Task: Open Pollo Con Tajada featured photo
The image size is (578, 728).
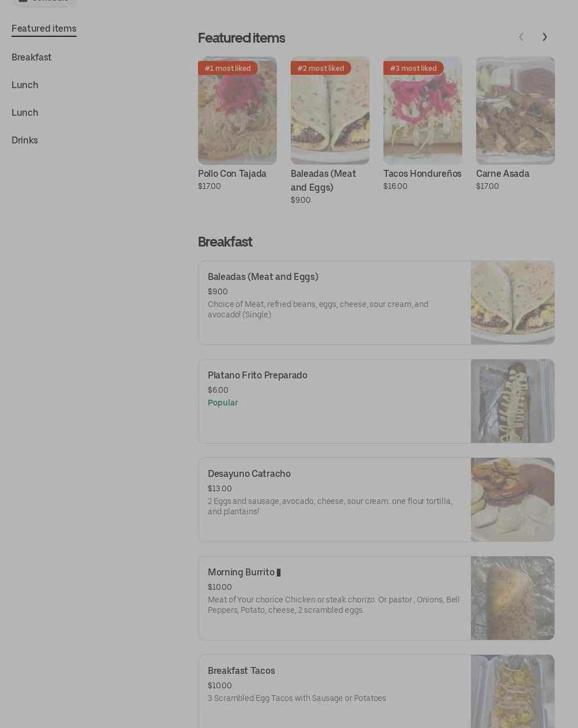Action: pyautogui.click(x=237, y=111)
